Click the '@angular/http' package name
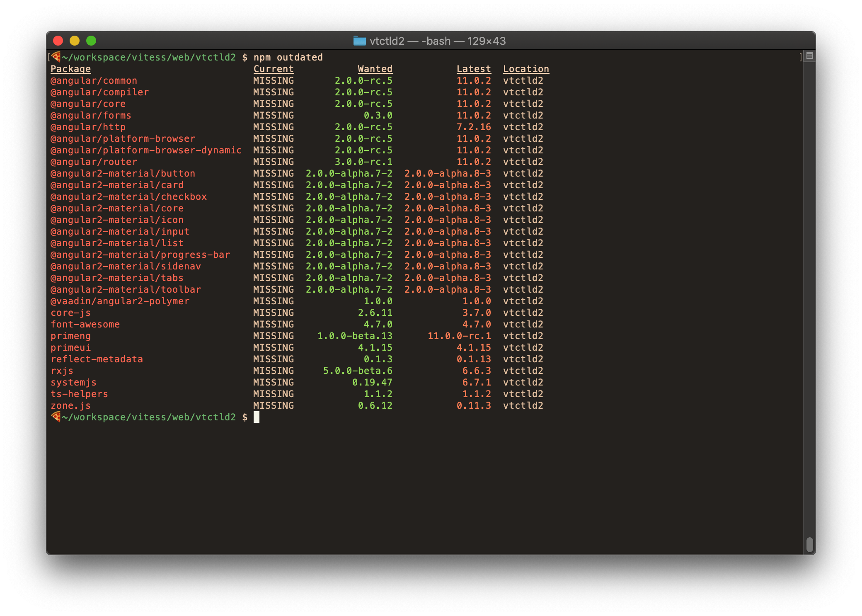Image resolution: width=862 pixels, height=616 pixels. point(88,127)
